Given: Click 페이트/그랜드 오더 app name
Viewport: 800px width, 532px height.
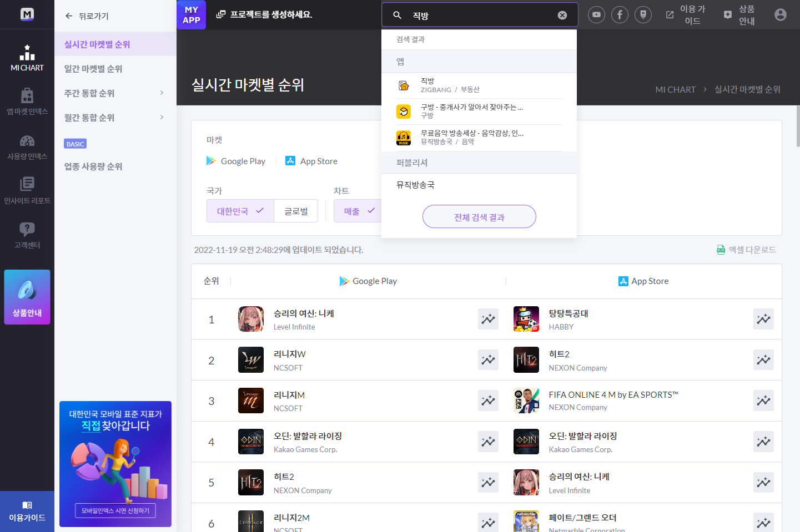Looking at the screenshot, I should (582, 518).
